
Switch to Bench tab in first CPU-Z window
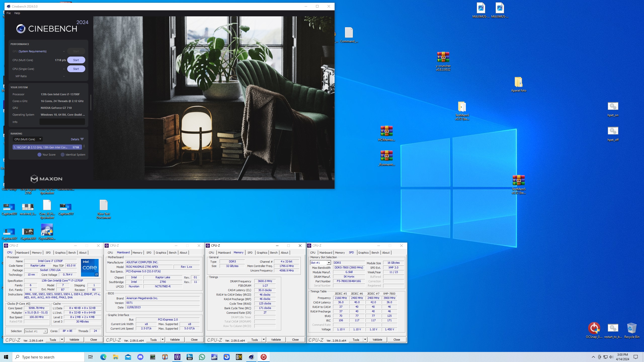tap(72, 253)
